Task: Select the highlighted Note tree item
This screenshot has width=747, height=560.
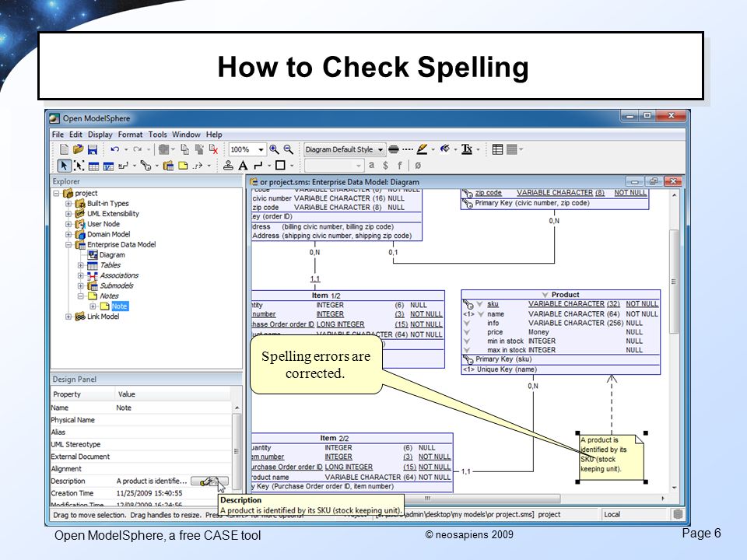Action: click(x=120, y=306)
